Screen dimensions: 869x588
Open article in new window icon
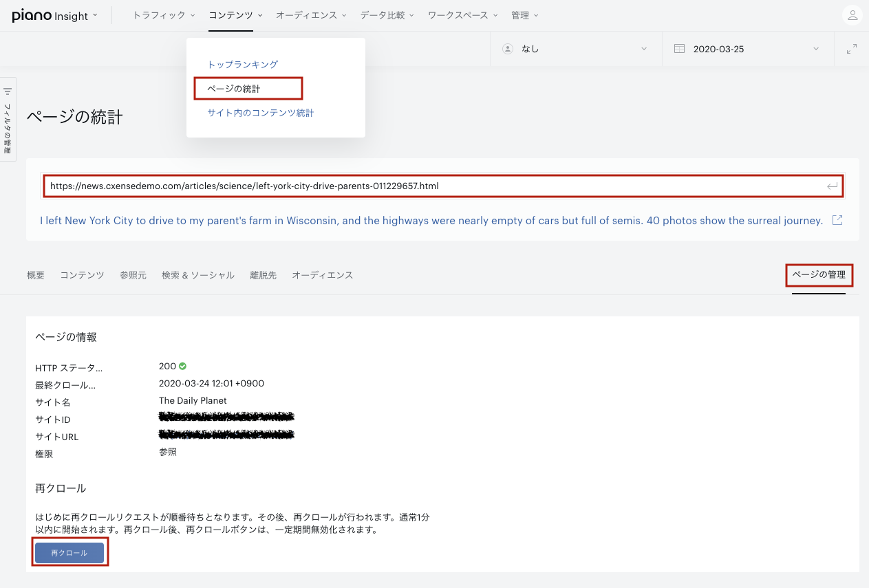tap(837, 220)
